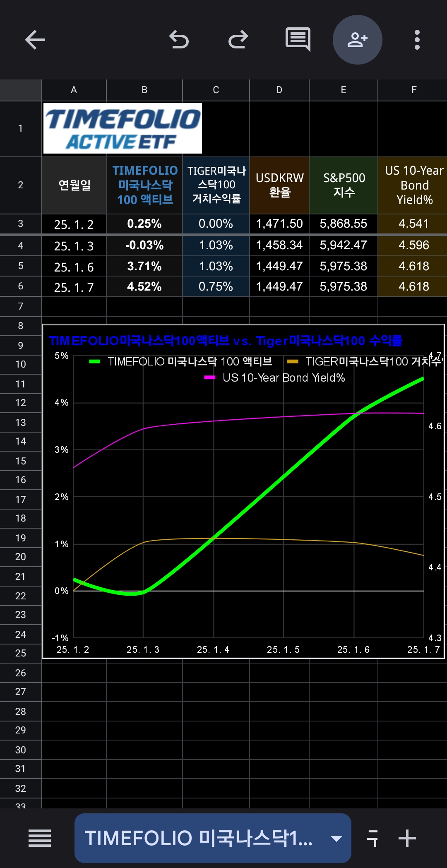Select cell with value 0.25%
447x868 pixels.
click(x=144, y=224)
